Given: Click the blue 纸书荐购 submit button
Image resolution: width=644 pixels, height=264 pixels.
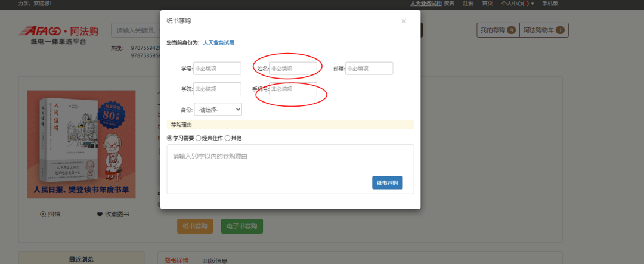Looking at the screenshot, I should click(x=387, y=183).
